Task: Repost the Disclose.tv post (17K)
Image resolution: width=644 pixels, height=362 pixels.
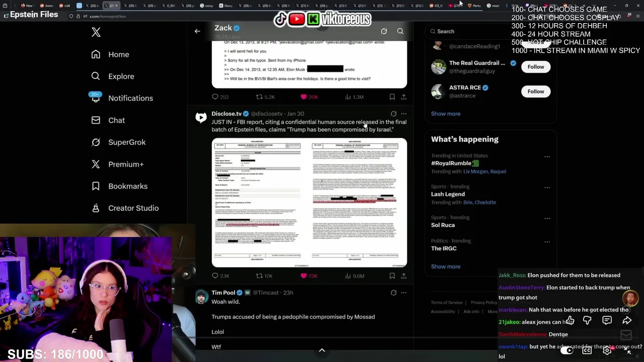Action: 264,276
